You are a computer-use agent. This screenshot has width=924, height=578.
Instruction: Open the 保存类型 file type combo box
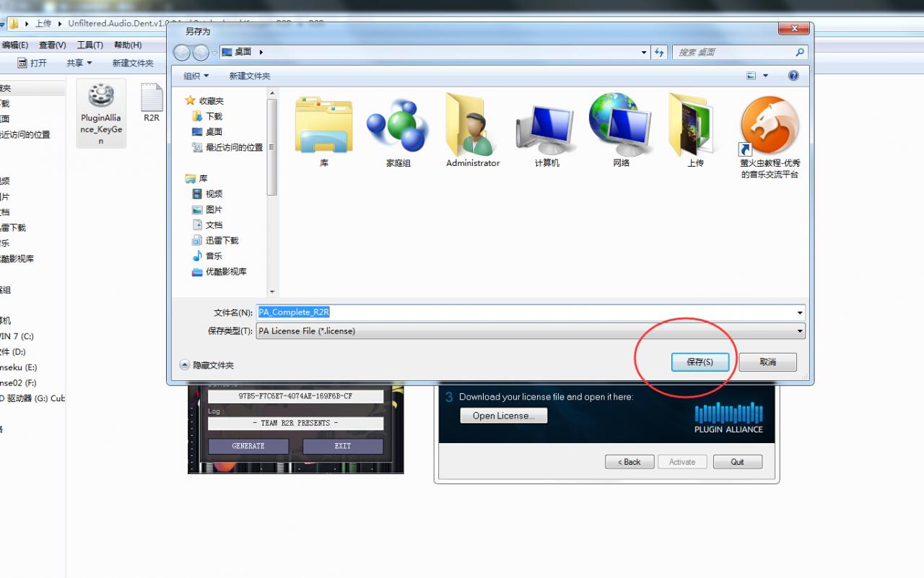[531, 331]
